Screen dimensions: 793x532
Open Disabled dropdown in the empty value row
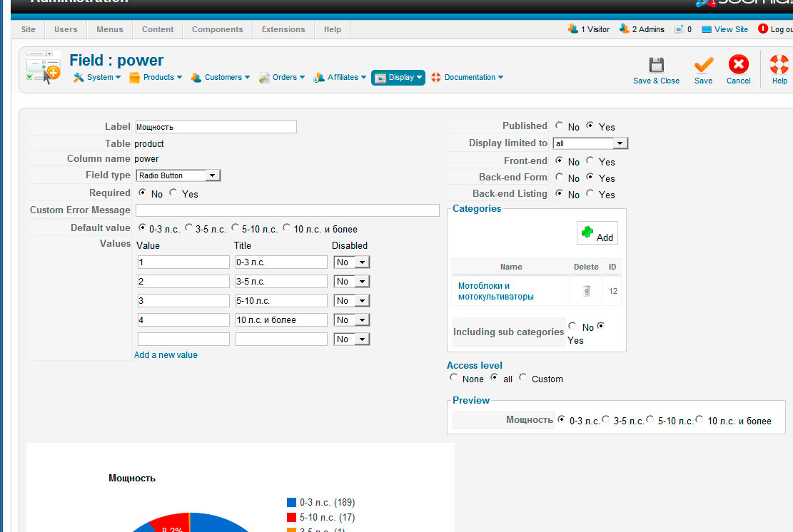click(x=351, y=339)
